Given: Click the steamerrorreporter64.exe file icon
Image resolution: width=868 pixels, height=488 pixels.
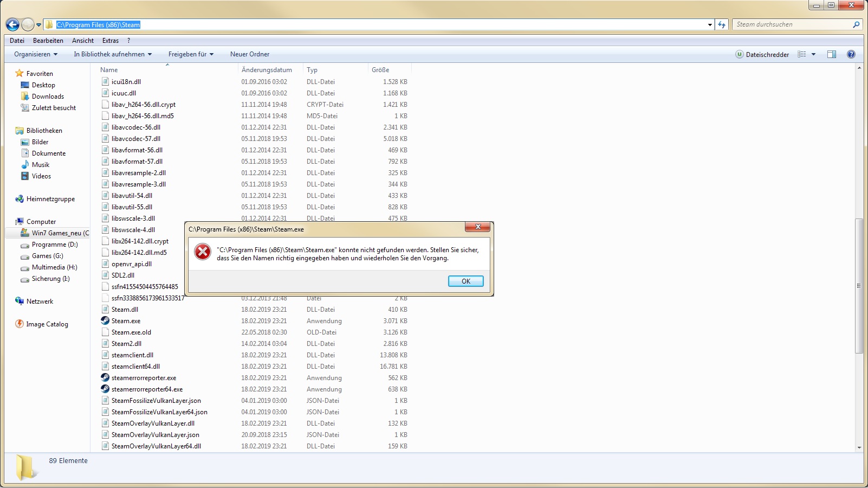Looking at the screenshot, I should click(x=105, y=389).
